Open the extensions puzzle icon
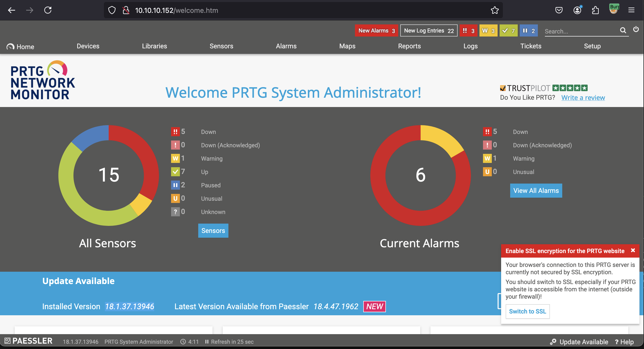This screenshot has height=349, width=644. coord(595,10)
